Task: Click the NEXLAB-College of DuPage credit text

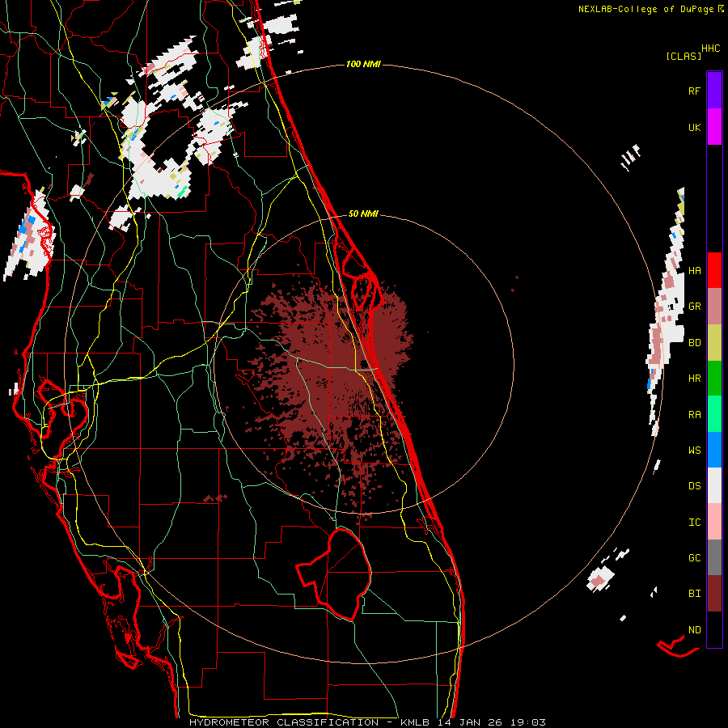Action: point(645,9)
